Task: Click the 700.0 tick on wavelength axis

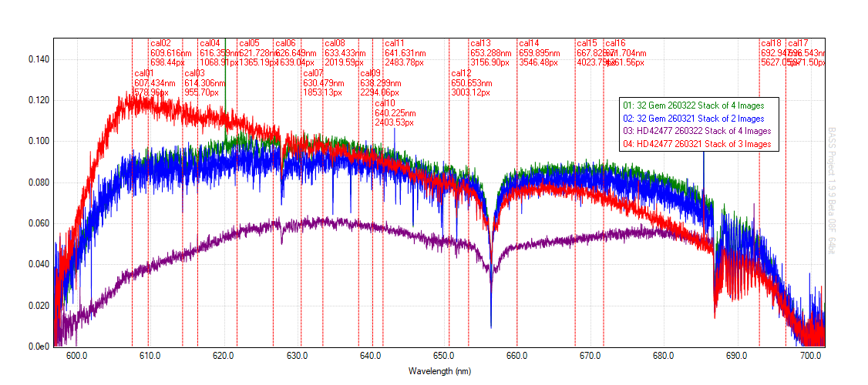Action: [811, 356]
